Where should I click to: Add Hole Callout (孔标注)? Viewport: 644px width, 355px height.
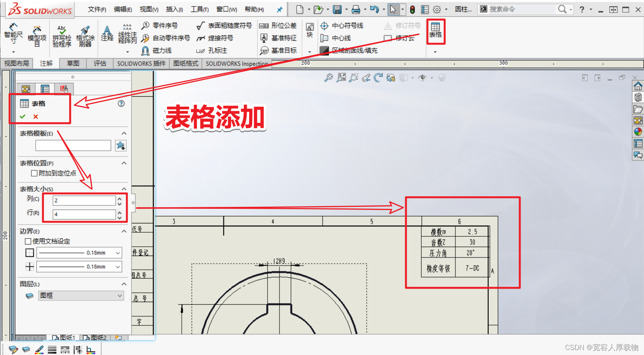[x=212, y=50]
